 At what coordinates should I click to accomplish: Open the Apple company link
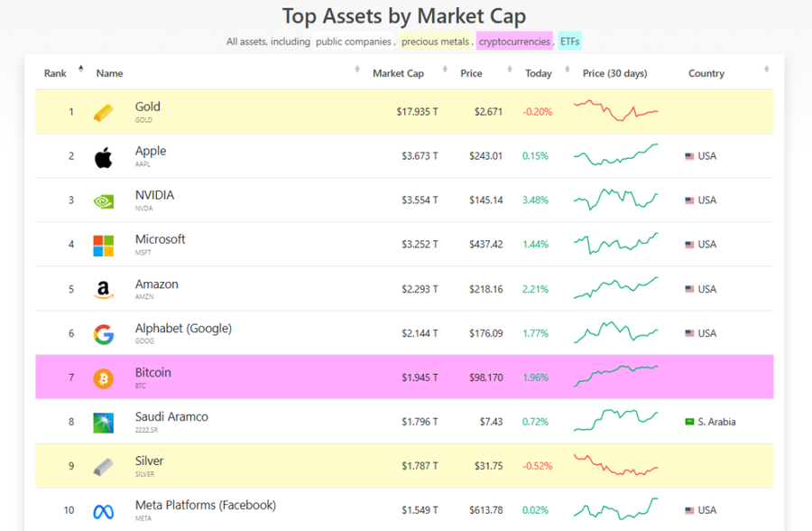coord(151,151)
